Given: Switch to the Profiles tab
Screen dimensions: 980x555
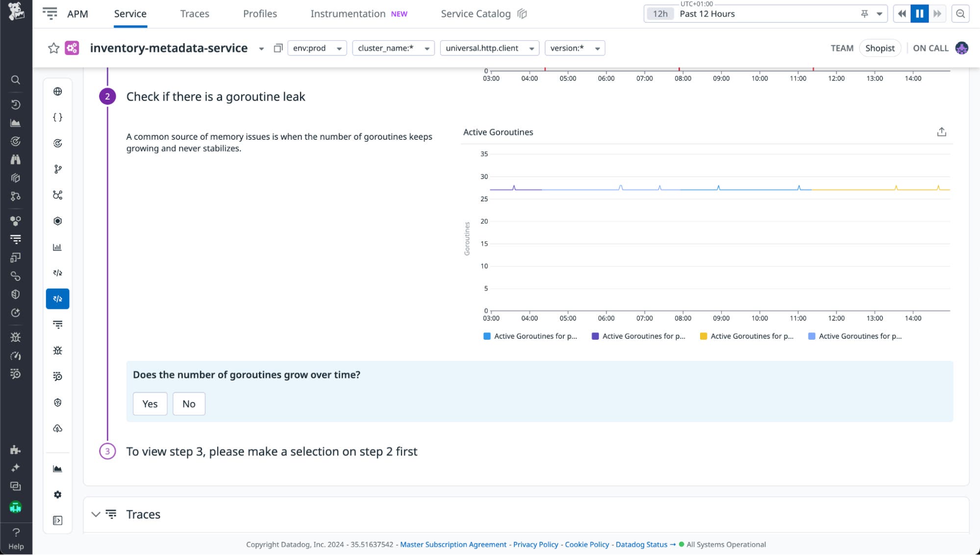Looking at the screenshot, I should tap(260, 13).
